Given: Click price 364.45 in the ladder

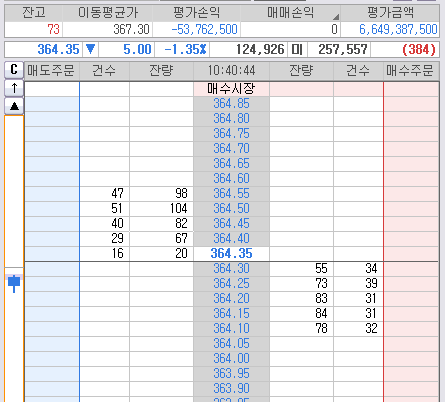Looking at the screenshot, I should pyautogui.click(x=231, y=224).
